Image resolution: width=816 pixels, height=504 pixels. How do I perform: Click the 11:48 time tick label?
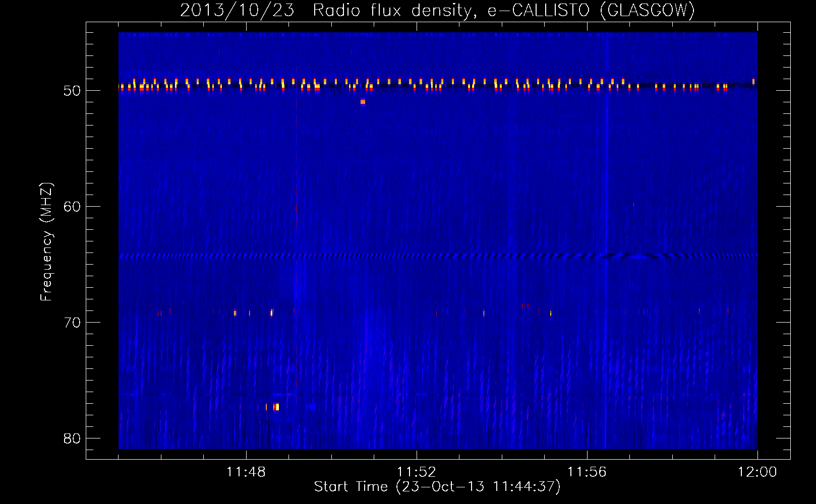coord(246,472)
